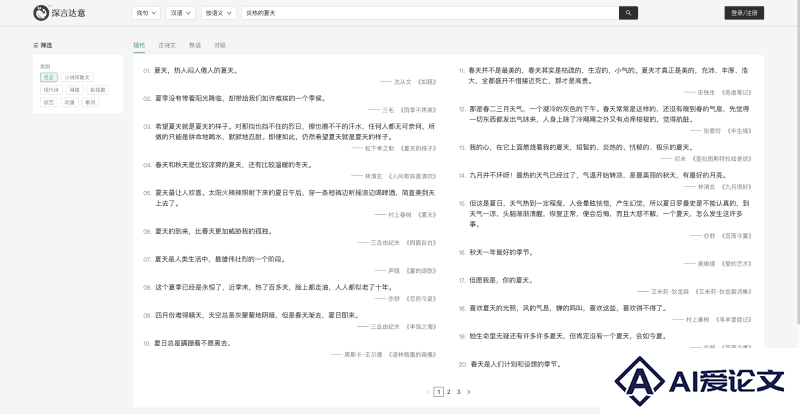Click quote 18 starting 喜欢夏天的光照
800x414 pixels.
[568, 308]
